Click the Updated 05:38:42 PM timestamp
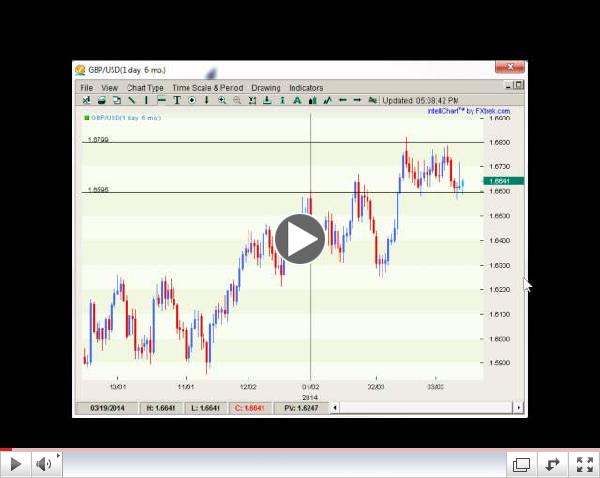 tap(420, 101)
